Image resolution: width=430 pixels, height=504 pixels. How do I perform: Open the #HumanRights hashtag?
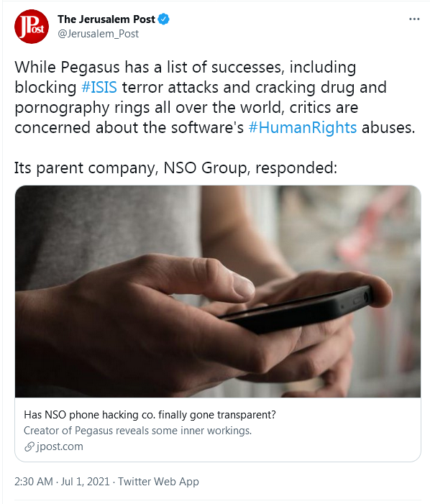(303, 127)
